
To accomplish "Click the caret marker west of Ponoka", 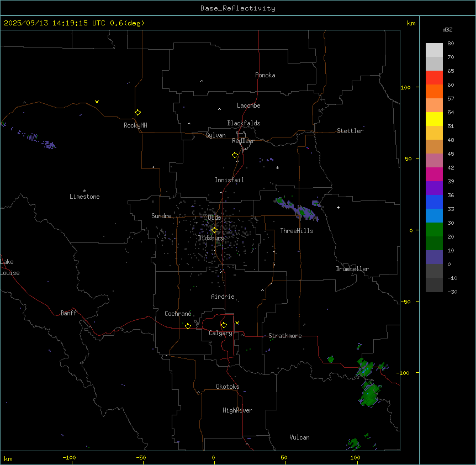I will (x=202, y=81).
